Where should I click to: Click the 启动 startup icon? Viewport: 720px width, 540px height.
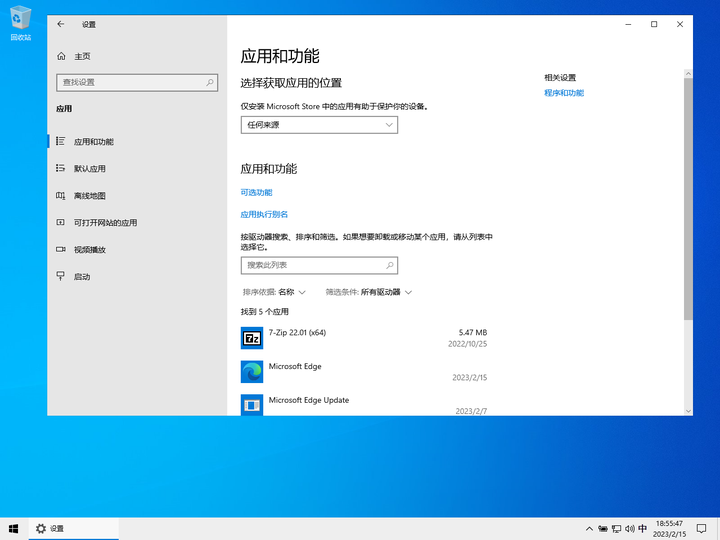coord(61,276)
